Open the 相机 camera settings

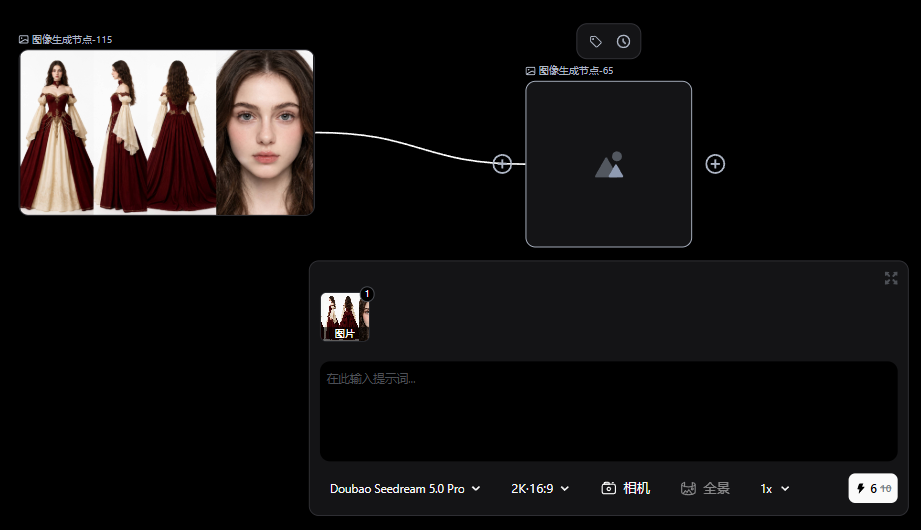pyautogui.click(x=626, y=488)
